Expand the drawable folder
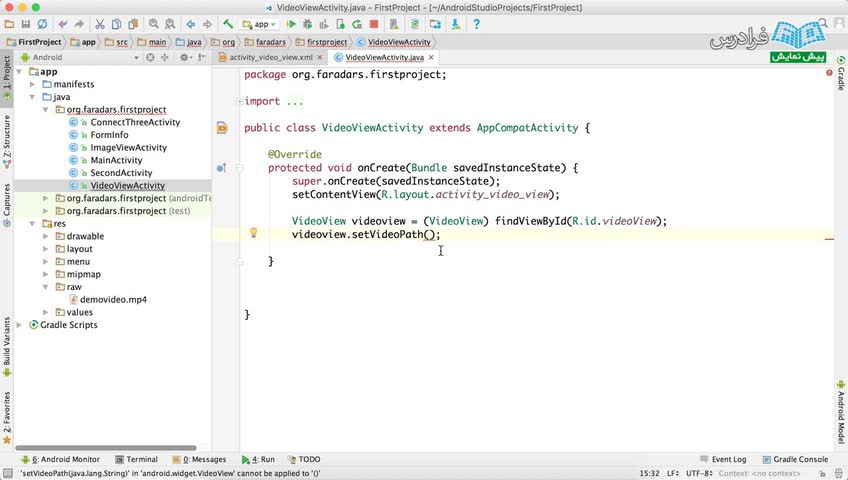Viewport: 848px width, 480px height. (x=45, y=236)
